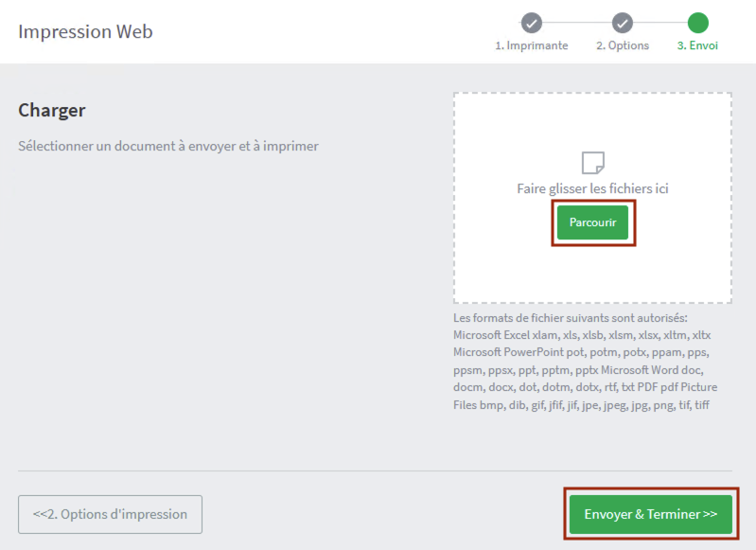Go to the '1. Imprimante' step label
The image size is (756, 550).
(x=532, y=45)
